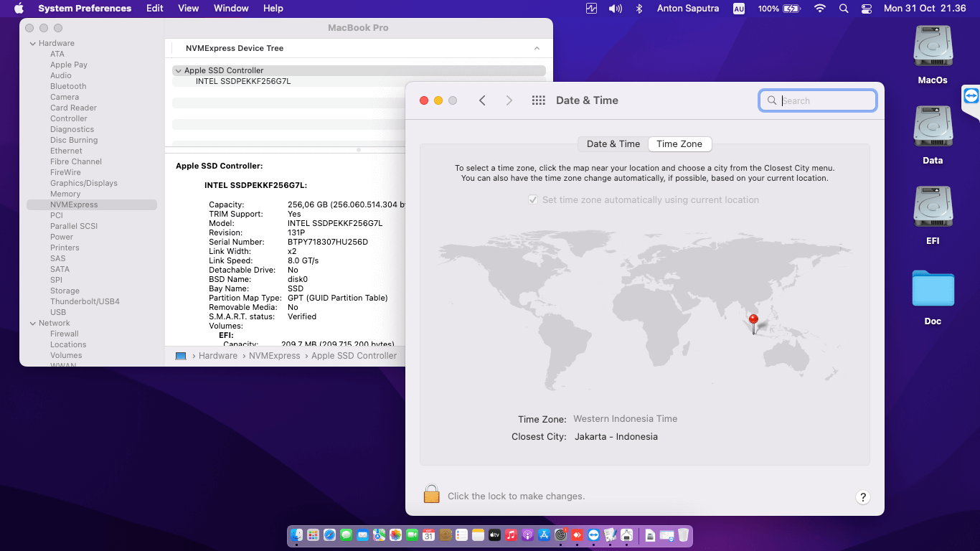Viewport: 980px width, 551px height.
Task: Click the menu bar clock date
Action: pos(925,9)
